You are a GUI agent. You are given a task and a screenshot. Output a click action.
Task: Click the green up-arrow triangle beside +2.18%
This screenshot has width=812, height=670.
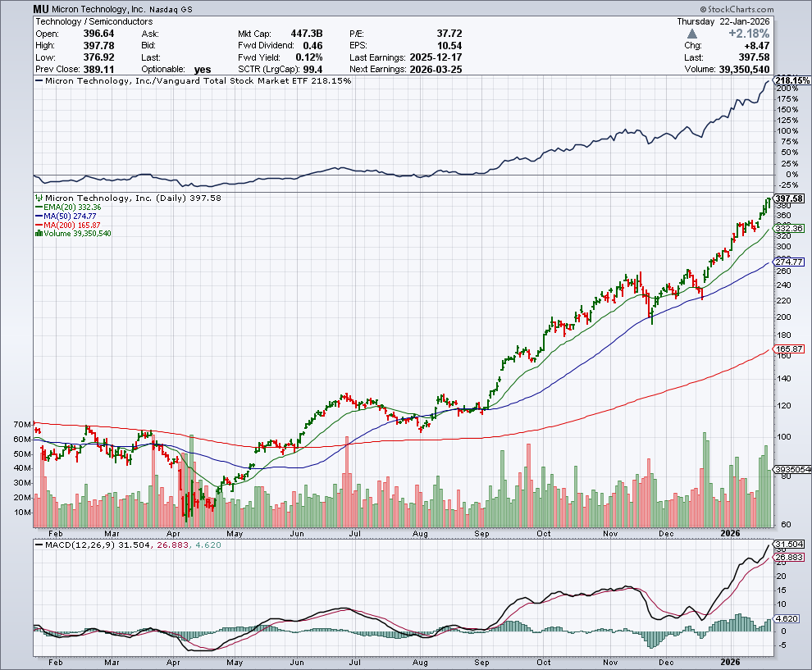tap(692, 34)
